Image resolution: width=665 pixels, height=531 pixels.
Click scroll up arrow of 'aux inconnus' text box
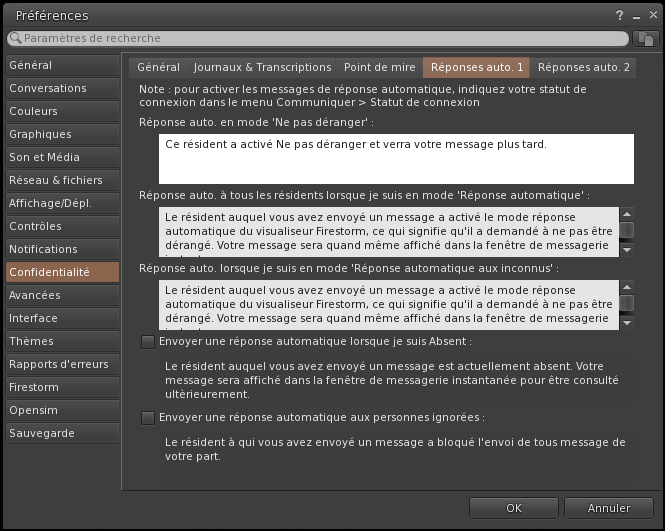[x=627, y=287]
